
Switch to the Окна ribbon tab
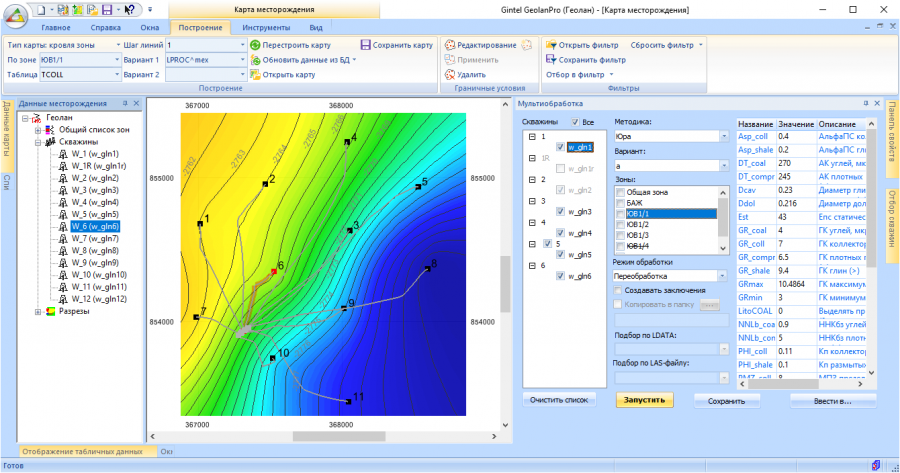(149, 28)
